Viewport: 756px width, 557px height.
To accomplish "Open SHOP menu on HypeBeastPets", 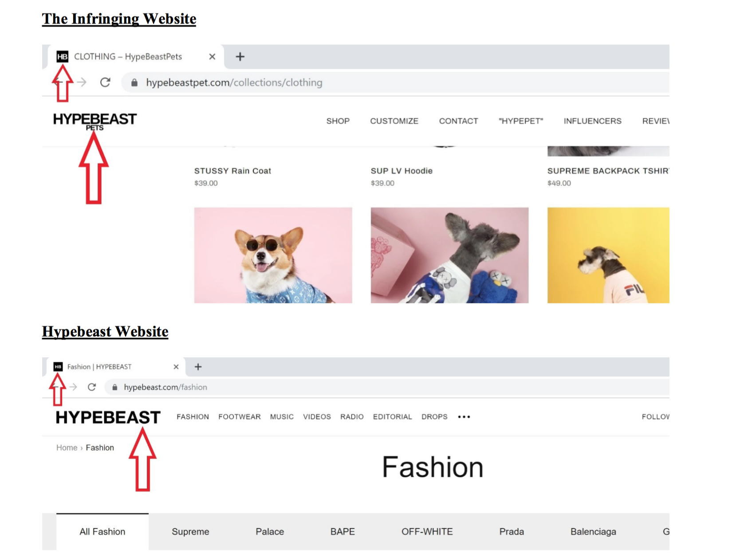I will click(x=338, y=121).
